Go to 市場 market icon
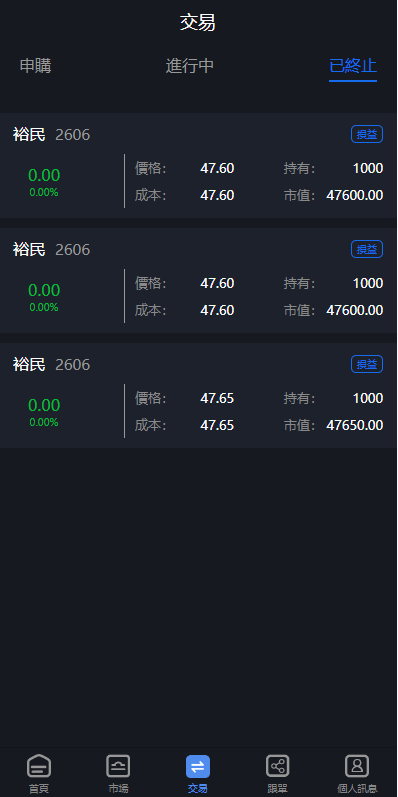Screen dimensions: 398x797 pos(118,767)
